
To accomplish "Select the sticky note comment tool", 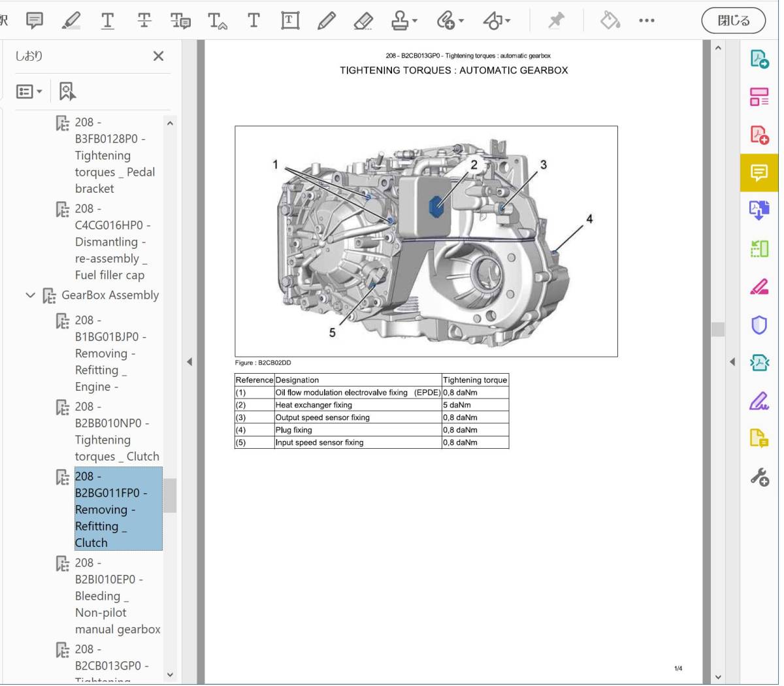I will tap(35, 20).
